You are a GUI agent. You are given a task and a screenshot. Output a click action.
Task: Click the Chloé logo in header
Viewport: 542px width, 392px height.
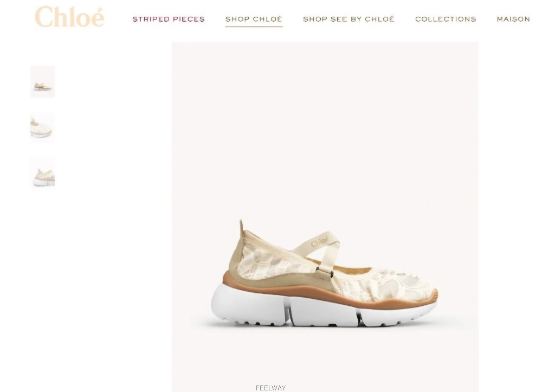pos(69,17)
